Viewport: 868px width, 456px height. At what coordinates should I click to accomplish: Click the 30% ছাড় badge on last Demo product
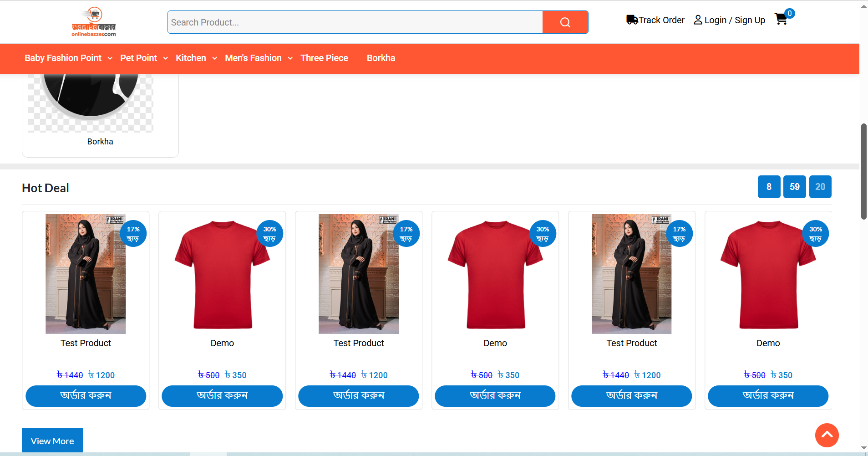(x=816, y=233)
